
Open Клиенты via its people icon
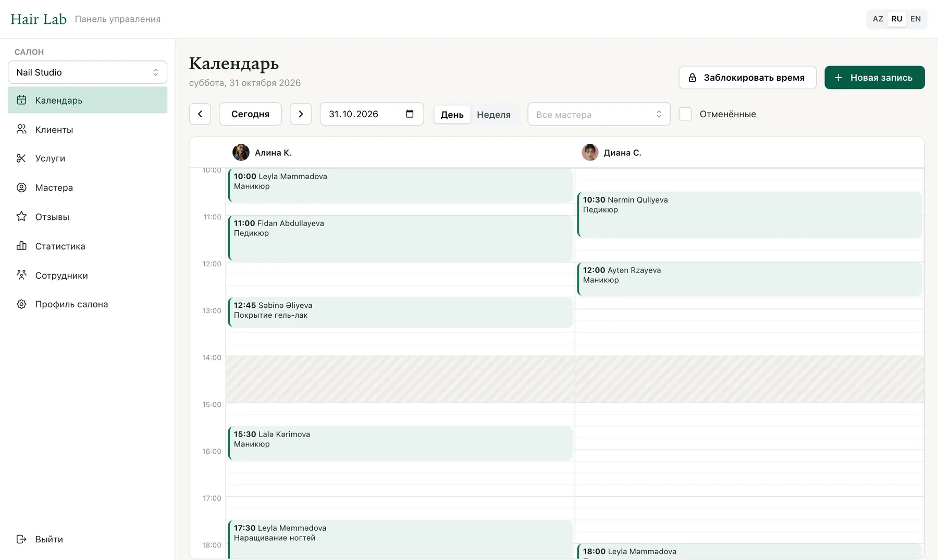pos(21,129)
